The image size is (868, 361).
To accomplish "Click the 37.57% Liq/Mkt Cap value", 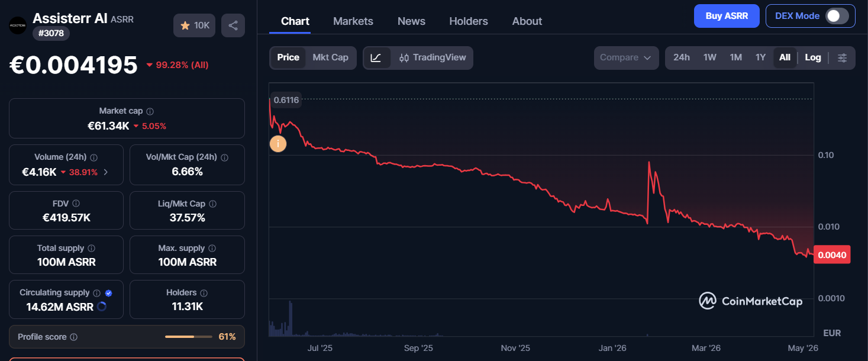I will pos(187,218).
